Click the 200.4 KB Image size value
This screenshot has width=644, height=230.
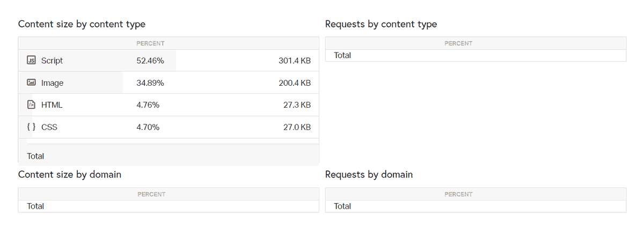click(295, 83)
